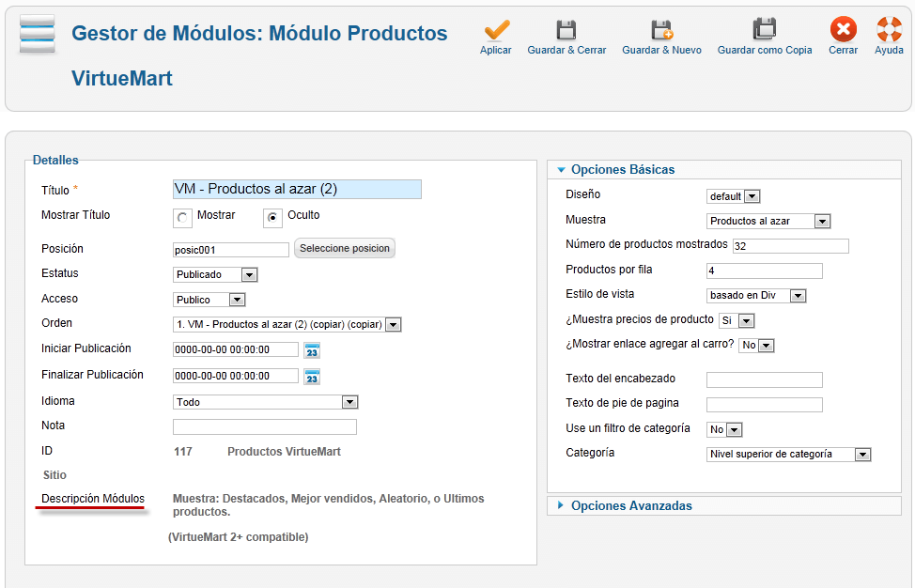Image resolution: width=915 pixels, height=588 pixels.
Task: Click the Aplicar checkmark icon
Action: (497, 30)
